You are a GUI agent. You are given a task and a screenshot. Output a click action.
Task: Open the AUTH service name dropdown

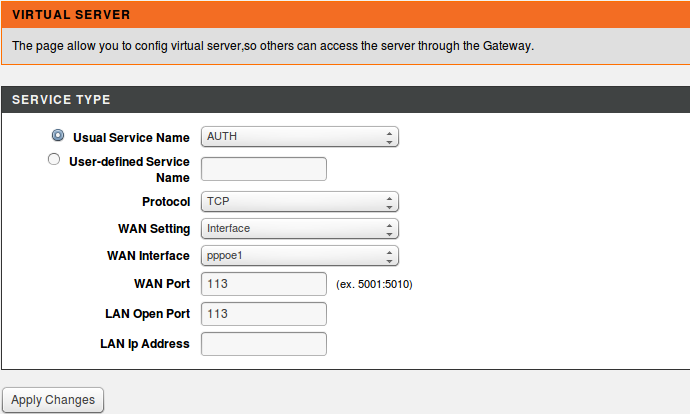pos(300,136)
